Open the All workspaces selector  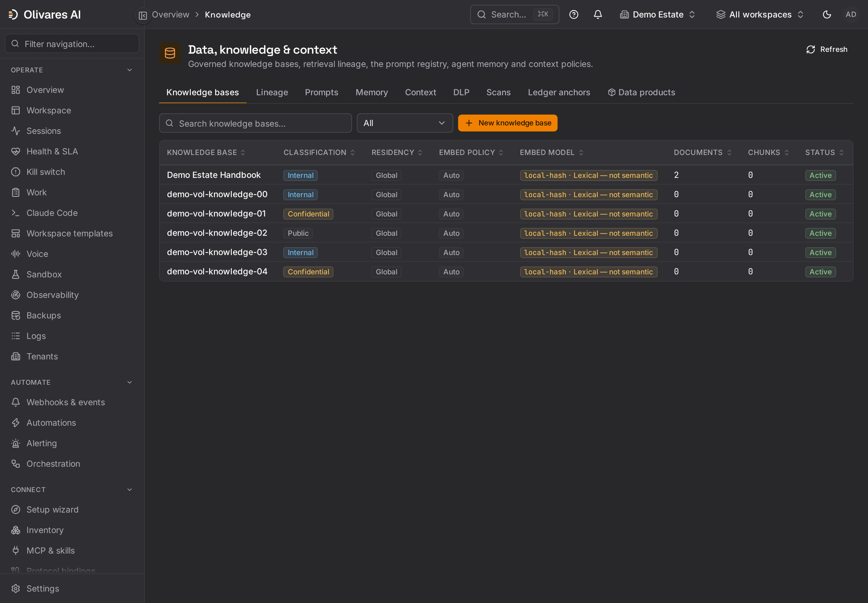759,15
